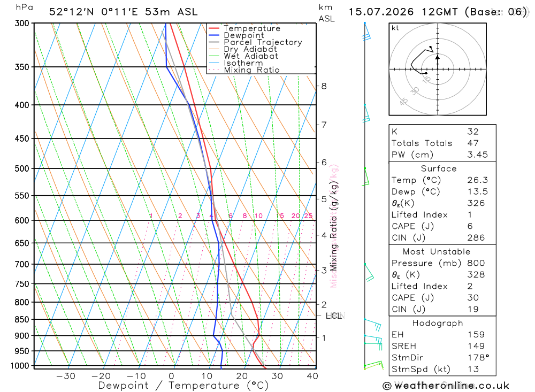Click the SREH value 149
The height and width of the screenshot is (392, 535).
[x=476, y=347]
